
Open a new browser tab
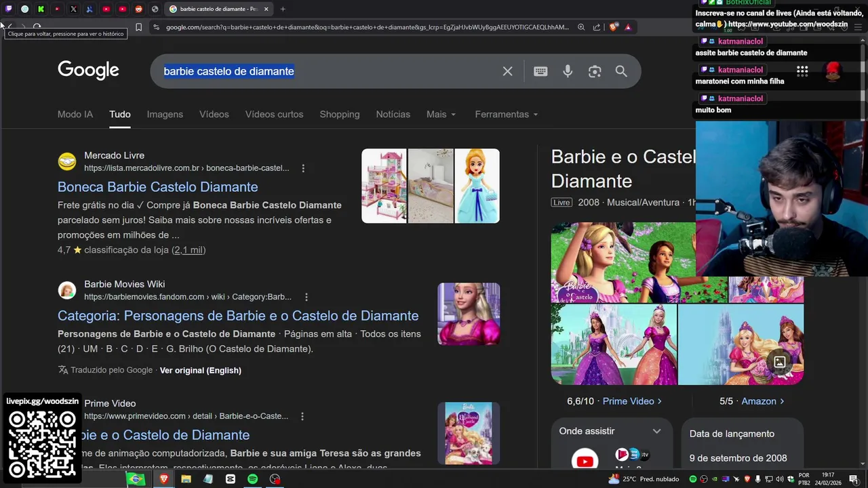tap(283, 9)
